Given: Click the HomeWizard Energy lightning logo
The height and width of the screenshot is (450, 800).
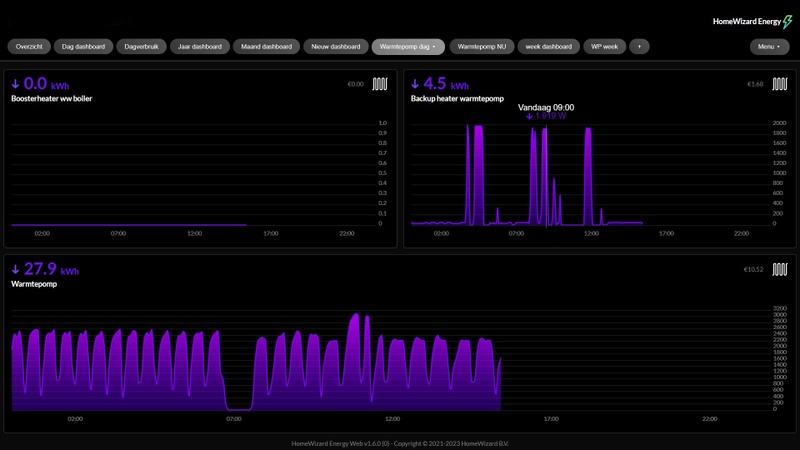Looking at the screenshot, I should point(787,21).
